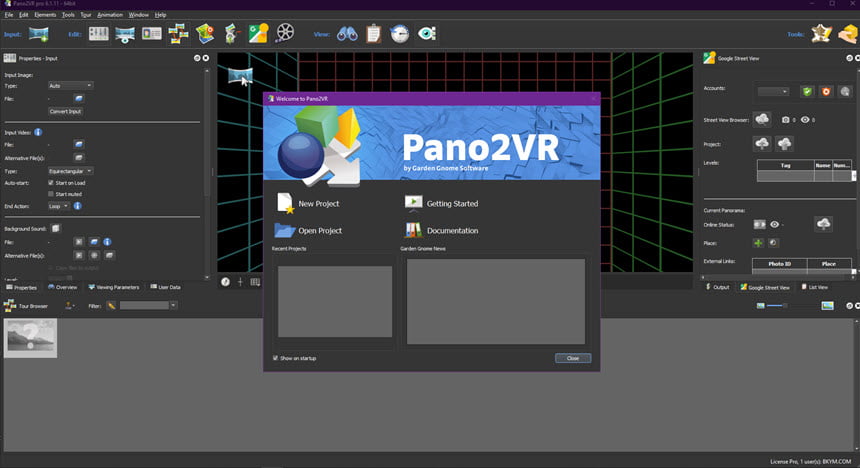
Task: Switch to the List View tab
Action: [814, 287]
